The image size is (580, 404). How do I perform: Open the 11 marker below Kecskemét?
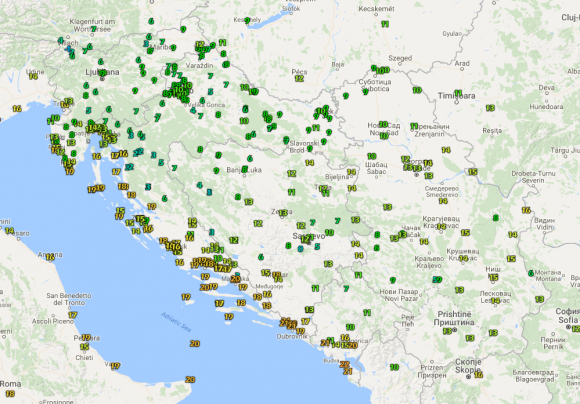[385, 24]
